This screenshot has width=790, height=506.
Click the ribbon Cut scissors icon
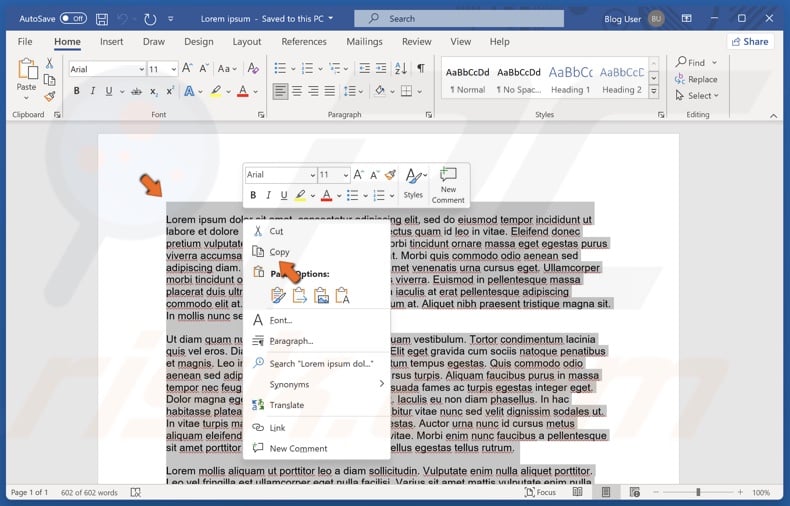[x=49, y=64]
